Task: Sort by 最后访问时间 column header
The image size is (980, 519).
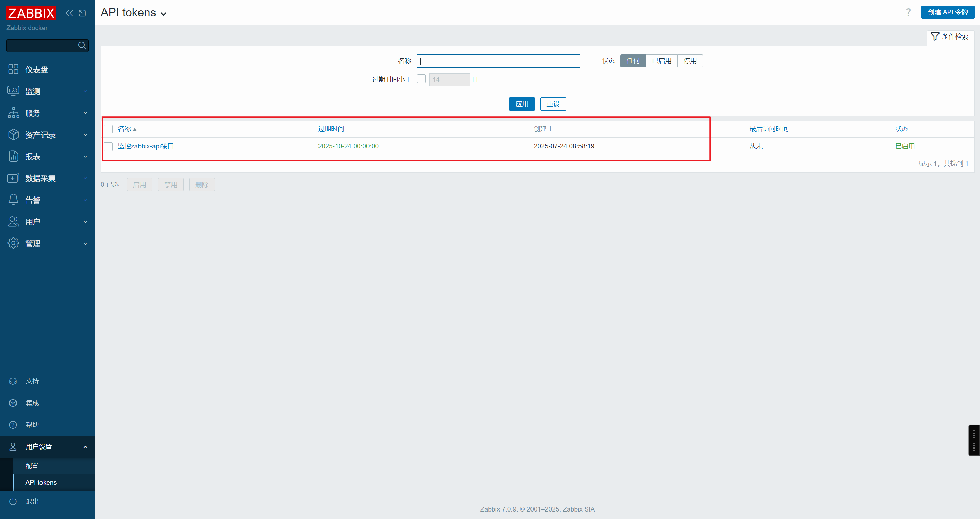Action: pos(769,129)
